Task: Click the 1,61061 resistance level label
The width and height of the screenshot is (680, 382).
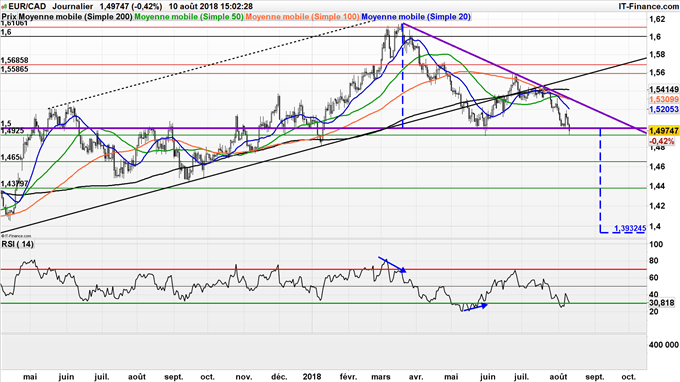Action: click(14, 23)
